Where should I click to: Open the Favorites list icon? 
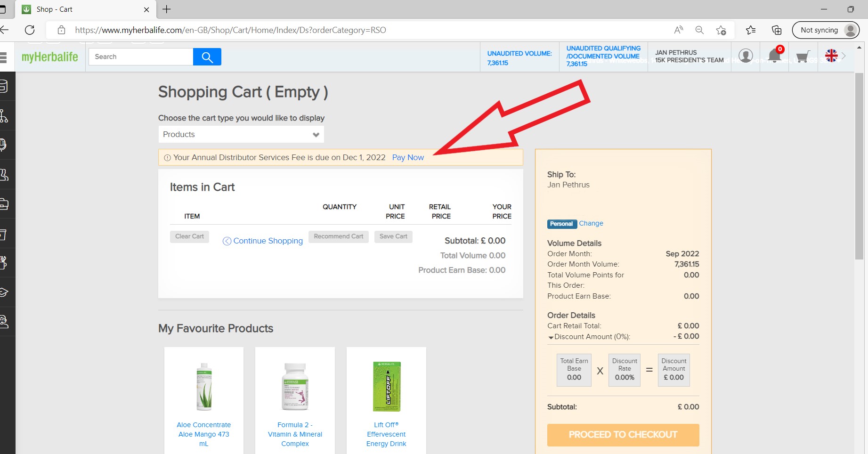coord(751,30)
